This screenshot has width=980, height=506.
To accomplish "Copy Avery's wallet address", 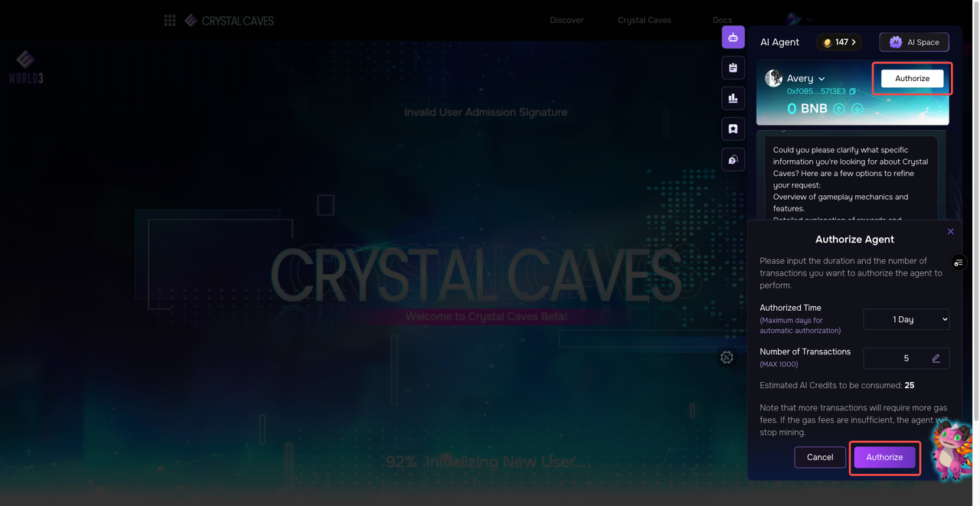I will (x=852, y=92).
